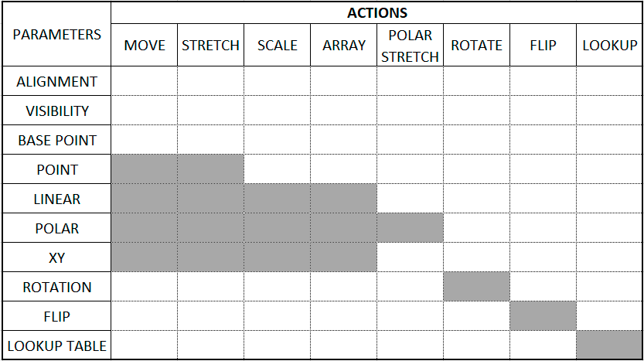Select the STRETCH column header
The height and width of the screenshot is (361, 644).
coord(210,46)
